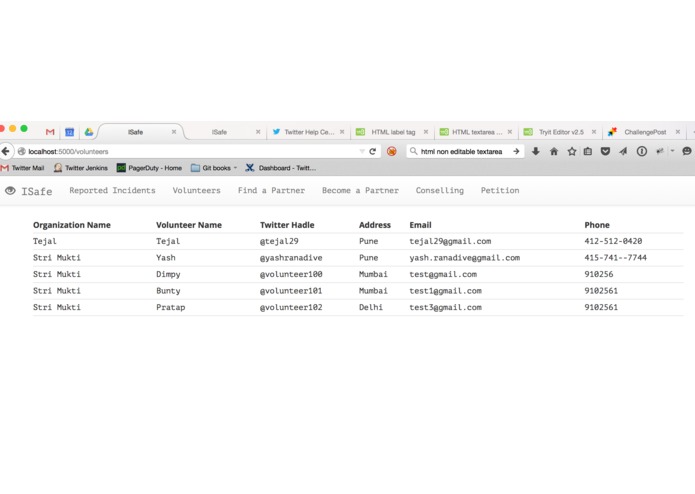Open the Petition nav item
The width and height of the screenshot is (695, 494).
click(x=500, y=191)
